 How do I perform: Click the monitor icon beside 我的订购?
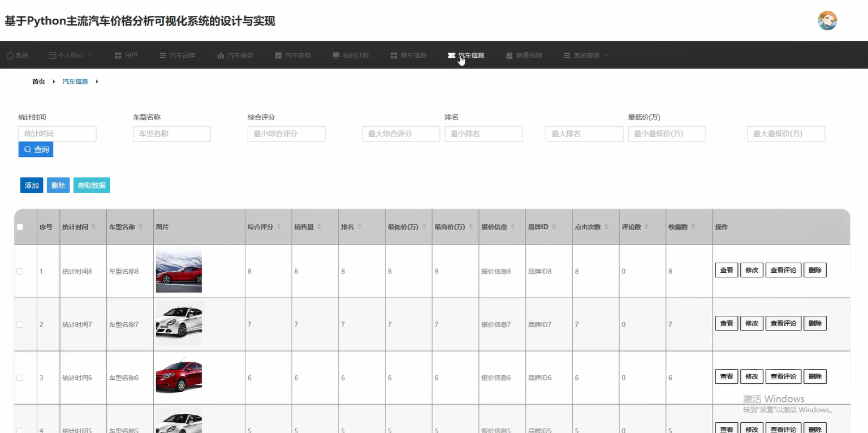tap(336, 55)
